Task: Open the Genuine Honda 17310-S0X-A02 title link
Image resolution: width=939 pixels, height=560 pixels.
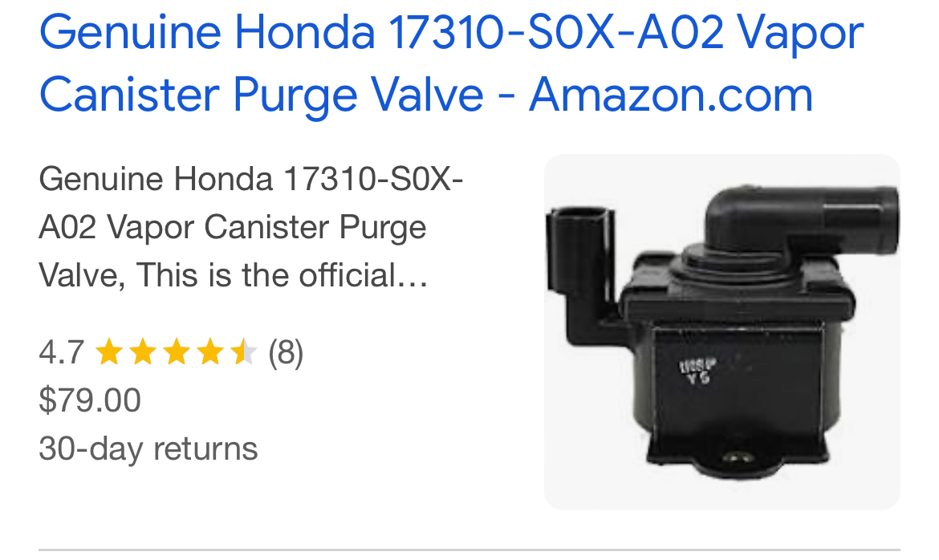Action: tap(452, 63)
